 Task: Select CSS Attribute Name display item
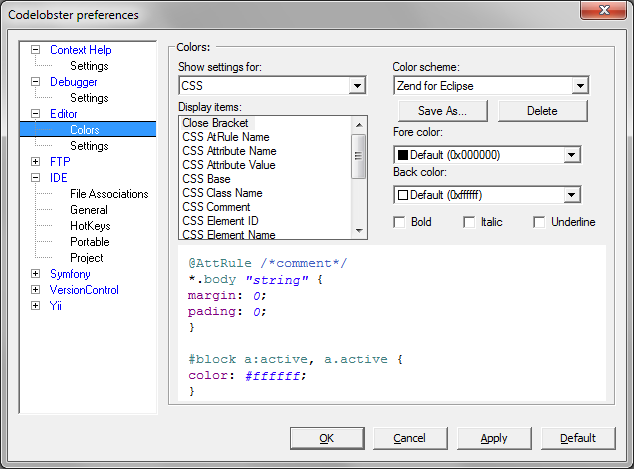(x=229, y=151)
